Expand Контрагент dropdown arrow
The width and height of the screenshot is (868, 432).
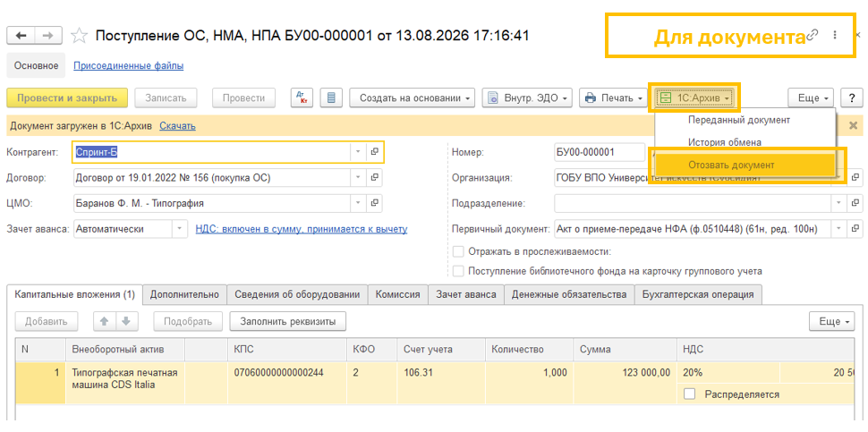[x=358, y=151]
